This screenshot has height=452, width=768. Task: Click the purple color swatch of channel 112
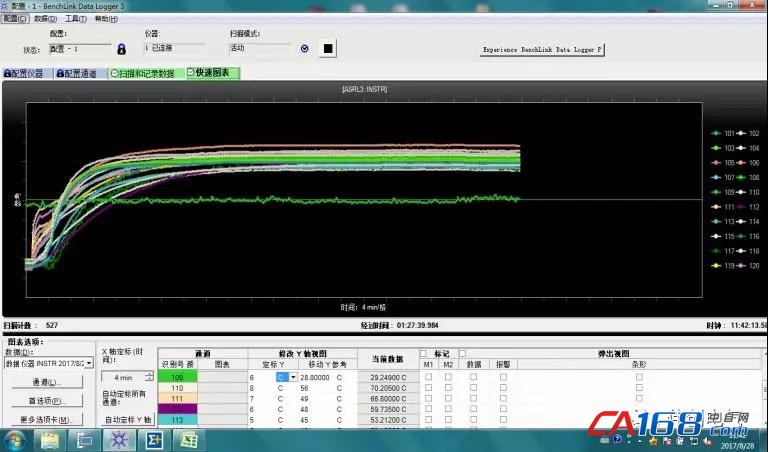tap(177, 409)
